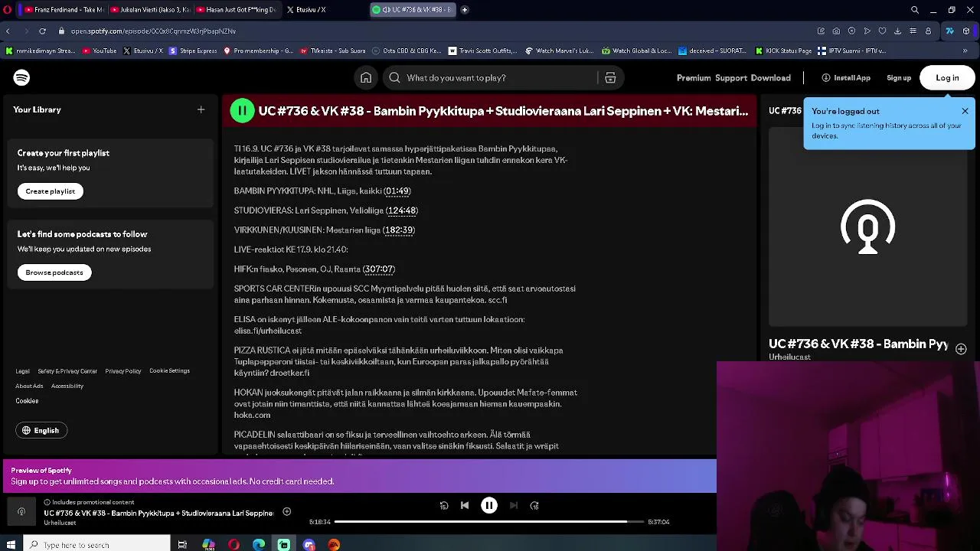Open the Browse icon in the search bar
The height and width of the screenshot is (551, 980).
click(x=610, y=77)
